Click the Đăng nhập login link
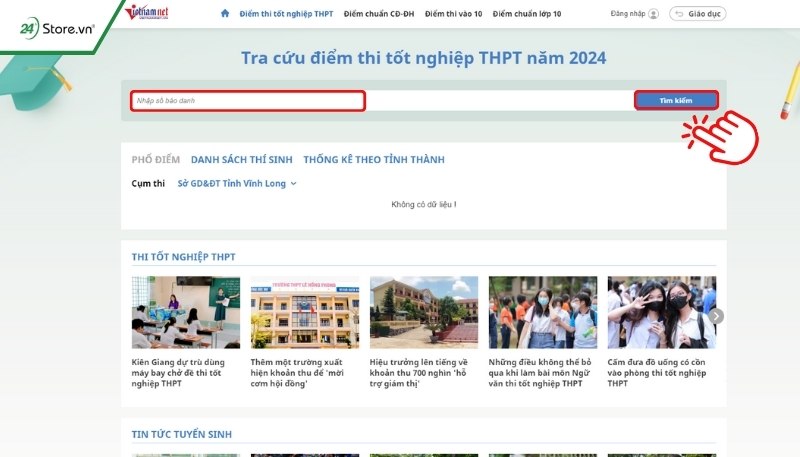 [628, 14]
